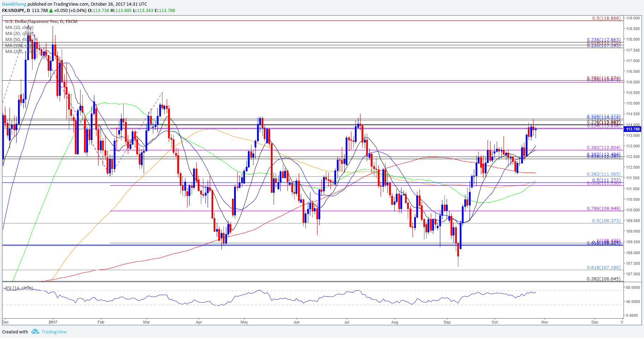The width and height of the screenshot is (644, 338).
Task: Click the 112.000 price axis value
Action: [x=633, y=167]
